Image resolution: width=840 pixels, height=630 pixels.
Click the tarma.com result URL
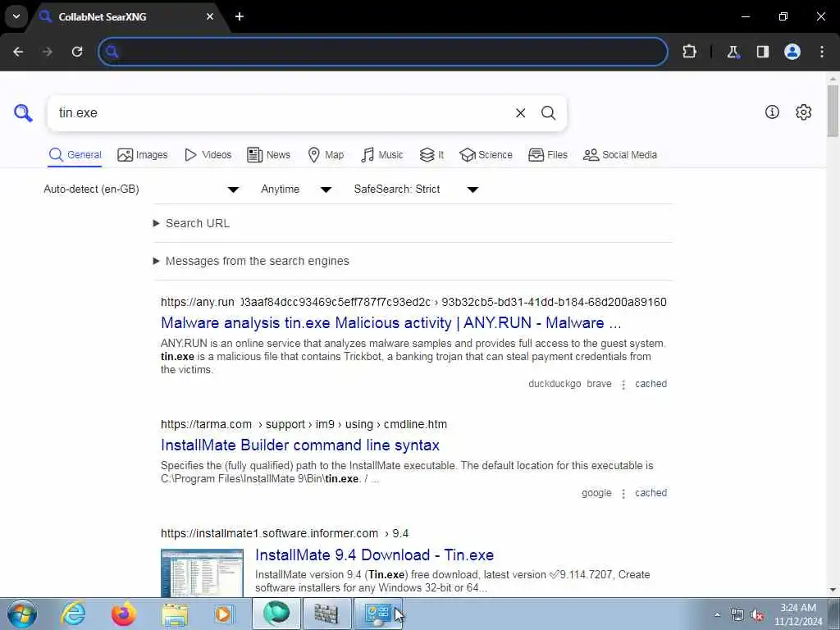[x=304, y=424]
